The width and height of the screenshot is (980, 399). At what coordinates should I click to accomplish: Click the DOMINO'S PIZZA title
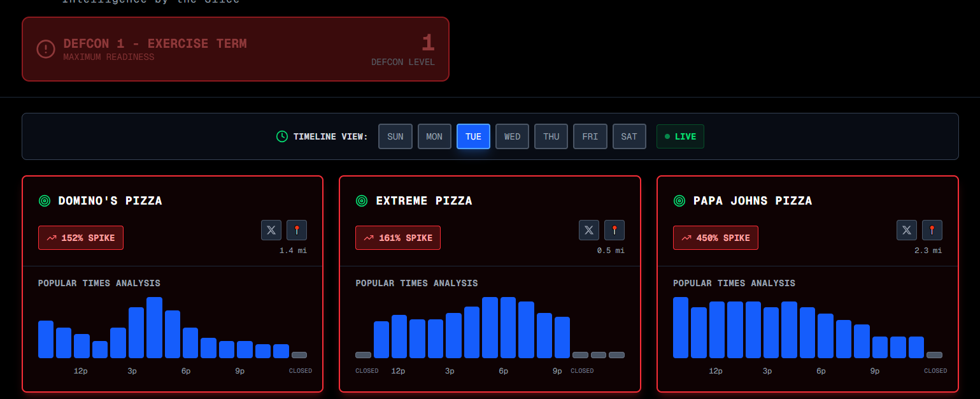pyautogui.click(x=110, y=201)
